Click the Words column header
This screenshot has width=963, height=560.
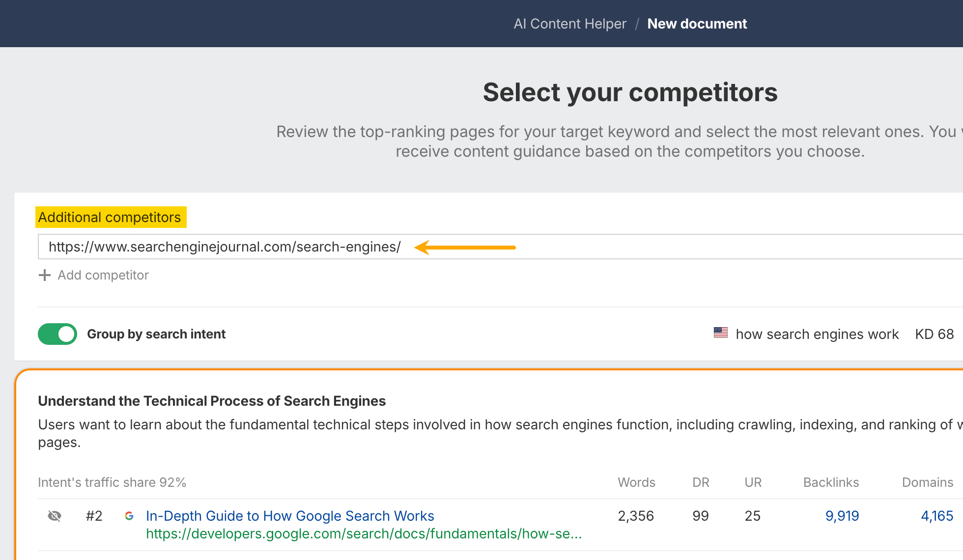click(x=636, y=482)
